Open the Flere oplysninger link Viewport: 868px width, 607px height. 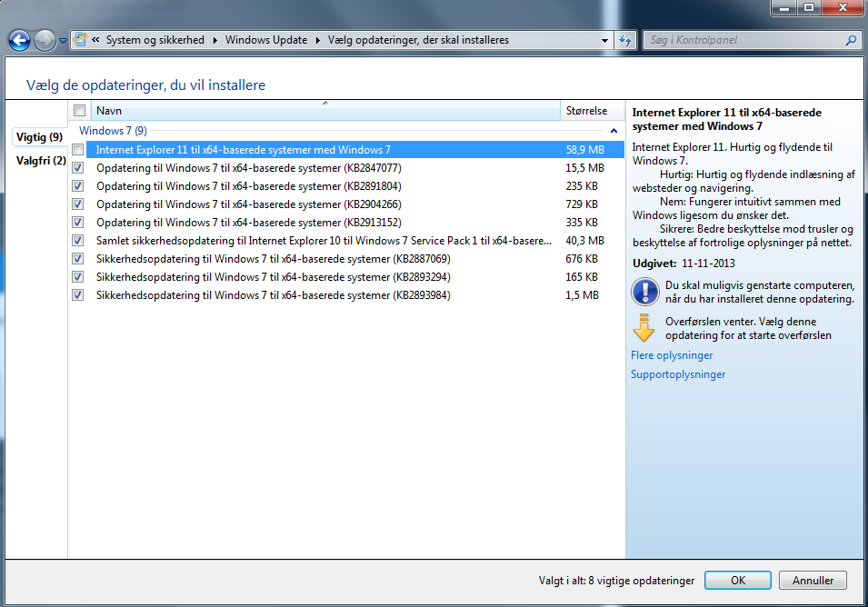(x=672, y=355)
